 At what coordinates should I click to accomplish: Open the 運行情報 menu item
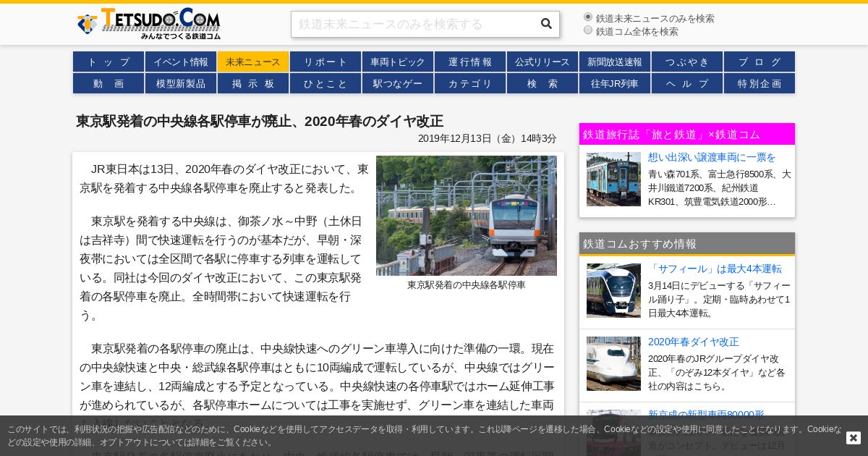[x=470, y=62]
